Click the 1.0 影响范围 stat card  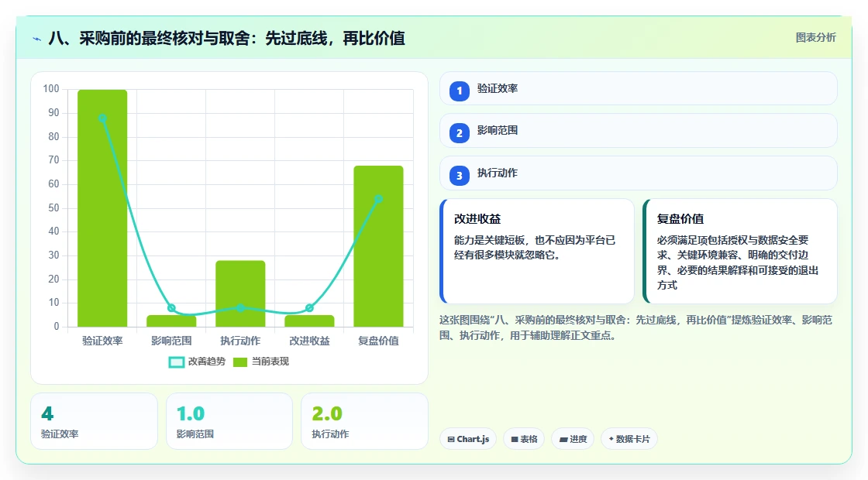tap(229, 421)
